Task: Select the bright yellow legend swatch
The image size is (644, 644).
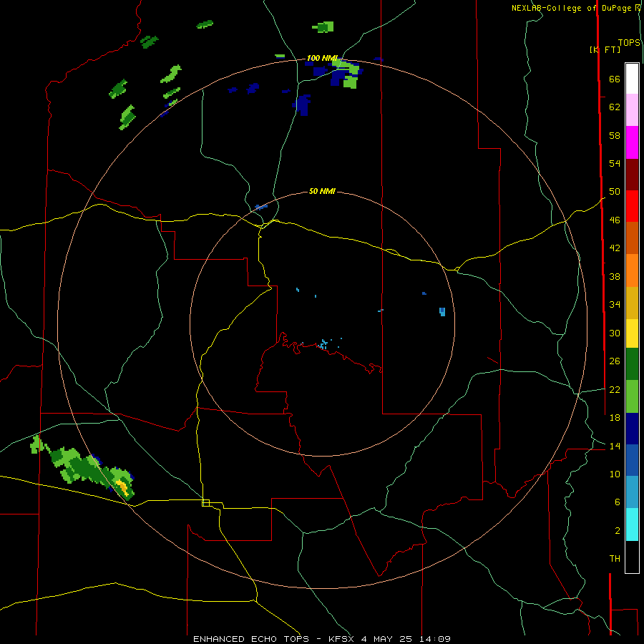Action: pyautogui.click(x=632, y=333)
